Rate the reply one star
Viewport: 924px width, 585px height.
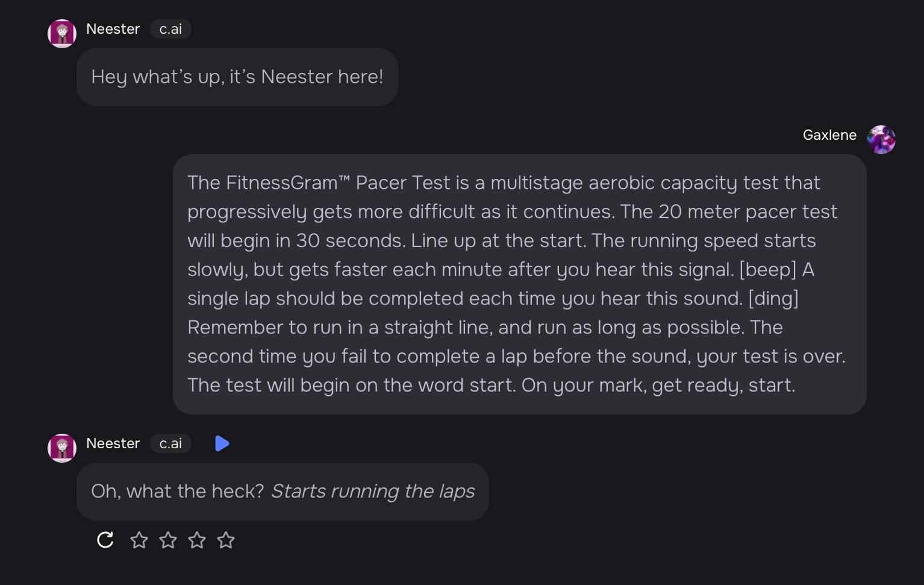(139, 540)
